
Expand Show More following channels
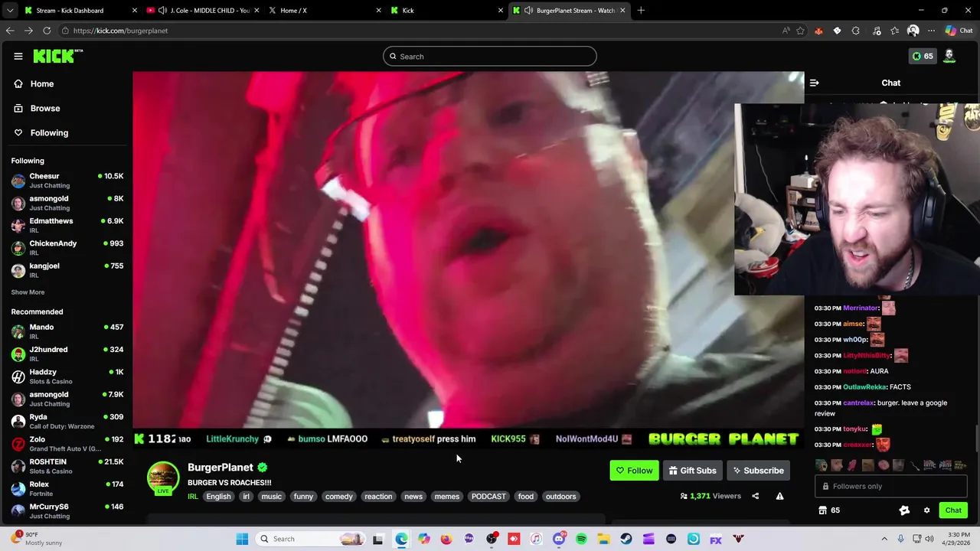pos(28,292)
